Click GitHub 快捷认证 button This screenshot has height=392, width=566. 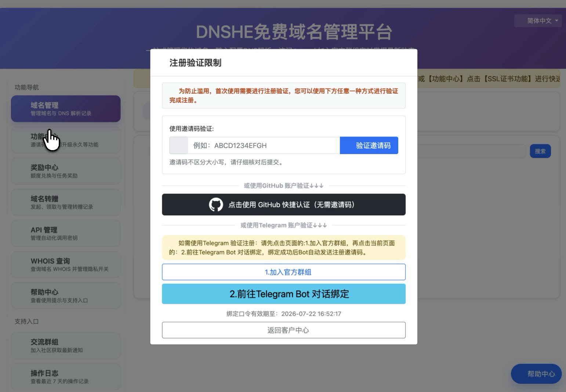tap(284, 204)
